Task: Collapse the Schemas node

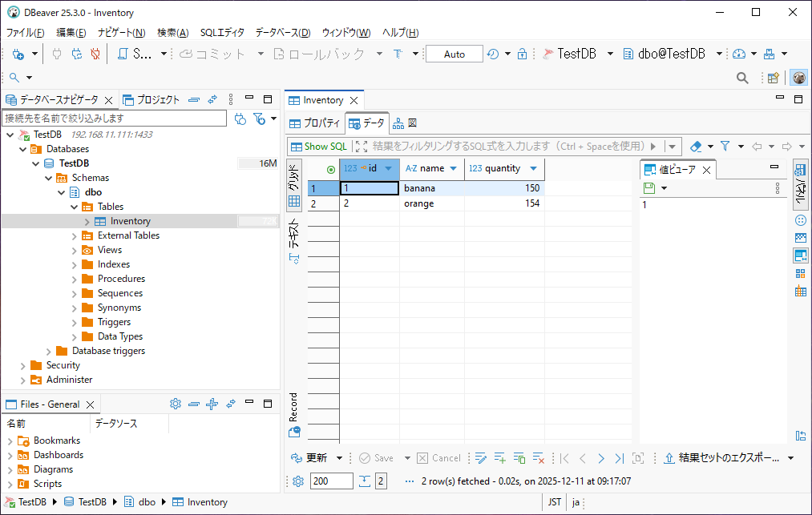Action: pyautogui.click(x=49, y=178)
